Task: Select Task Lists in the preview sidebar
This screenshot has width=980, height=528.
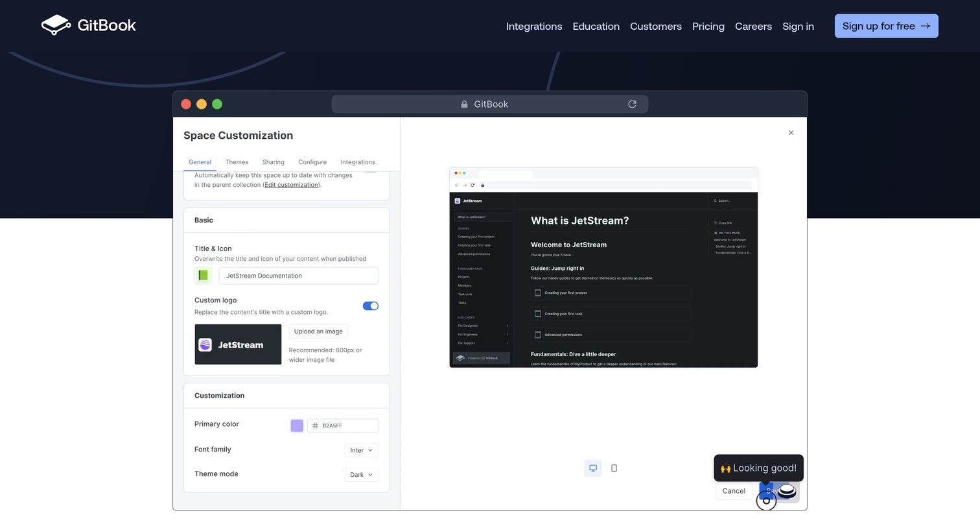Action: click(465, 294)
